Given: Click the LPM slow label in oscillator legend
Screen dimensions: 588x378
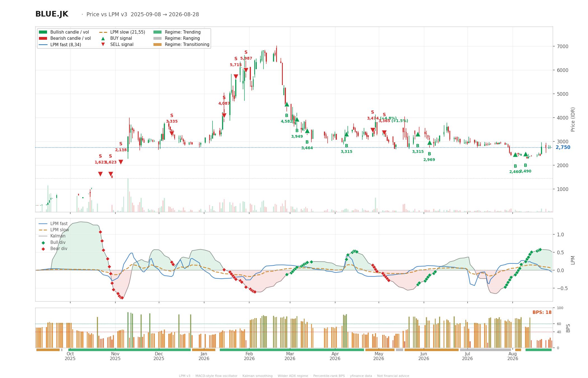Looking at the screenshot, I should [x=60, y=230].
